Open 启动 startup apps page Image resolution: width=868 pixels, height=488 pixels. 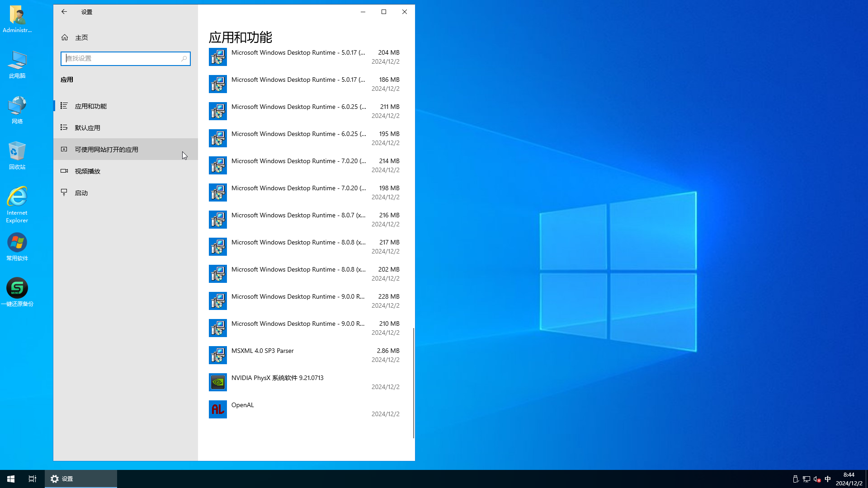coord(126,193)
